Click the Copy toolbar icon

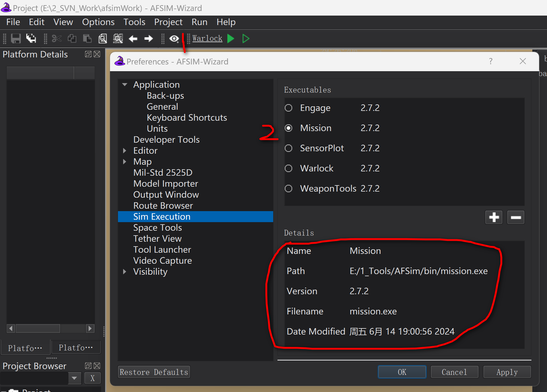pos(72,38)
